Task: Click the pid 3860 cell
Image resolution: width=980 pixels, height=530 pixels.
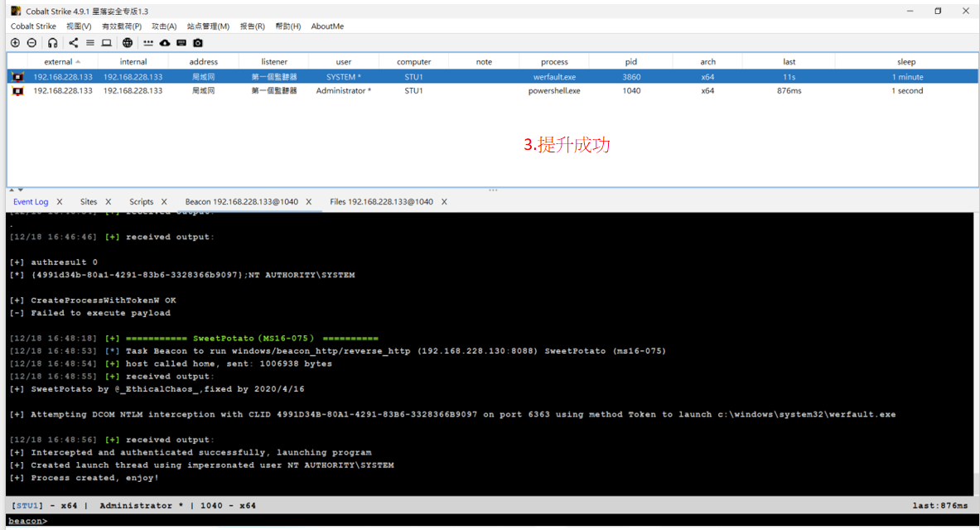Action: pos(631,77)
